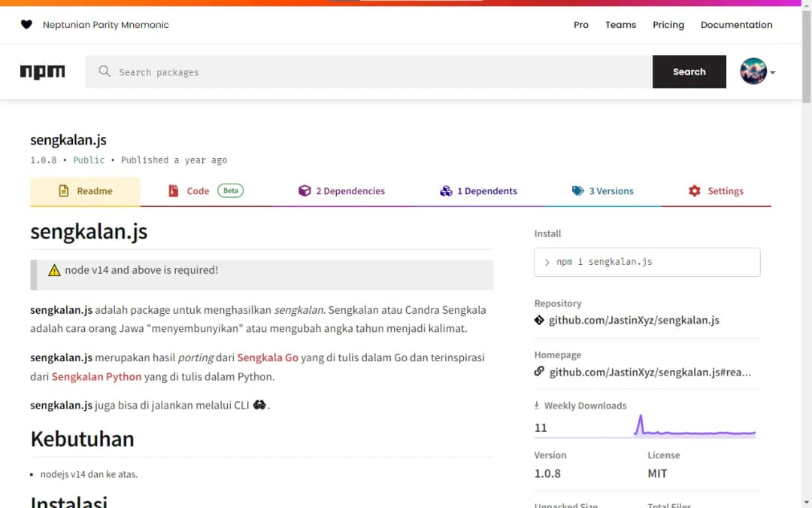Open the Readme tab
812x508 pixels.
pos(85,191)
